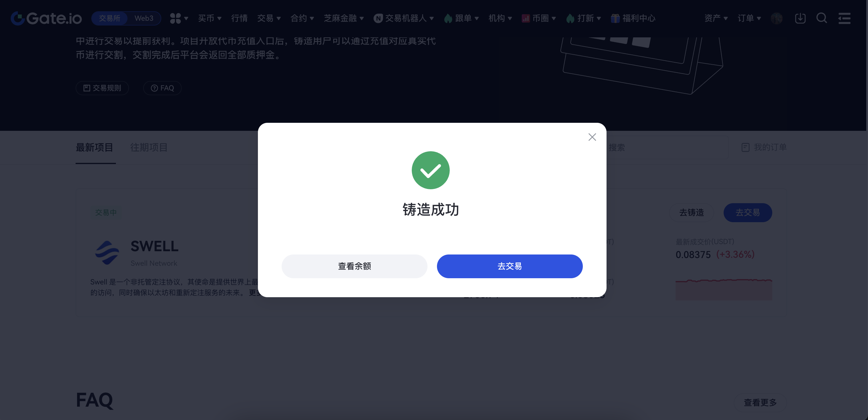This screenshot has width=868, height=420.
Task: Click the SWELL price mini chart
Action: (x=724, y=289)
